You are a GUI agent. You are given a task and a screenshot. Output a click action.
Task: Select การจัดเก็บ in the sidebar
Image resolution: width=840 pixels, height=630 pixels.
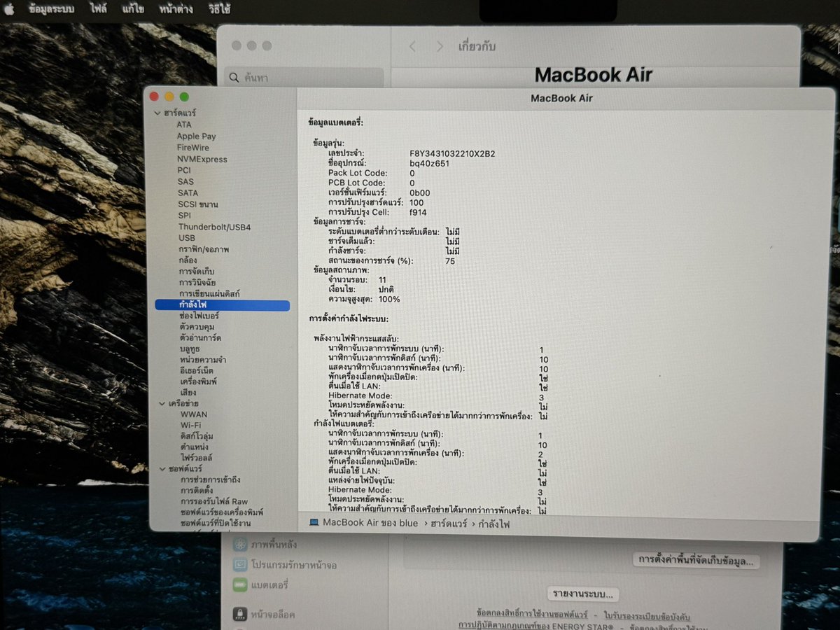(197, 272)
